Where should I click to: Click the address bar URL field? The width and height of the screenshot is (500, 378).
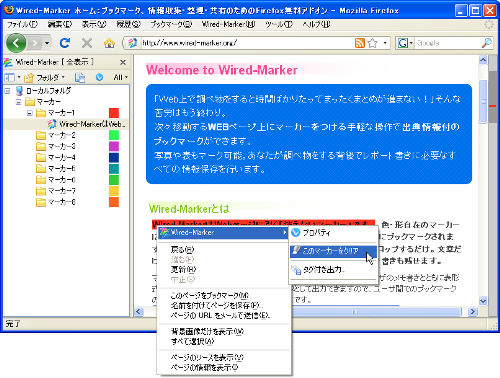pos(247,43)
